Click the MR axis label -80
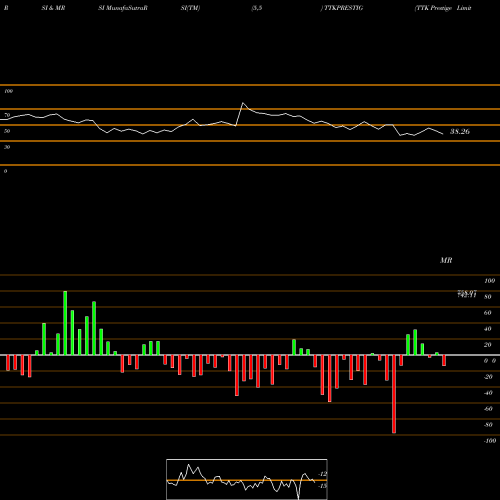This screenshot has height=500, width=500. tap(488, 425)
